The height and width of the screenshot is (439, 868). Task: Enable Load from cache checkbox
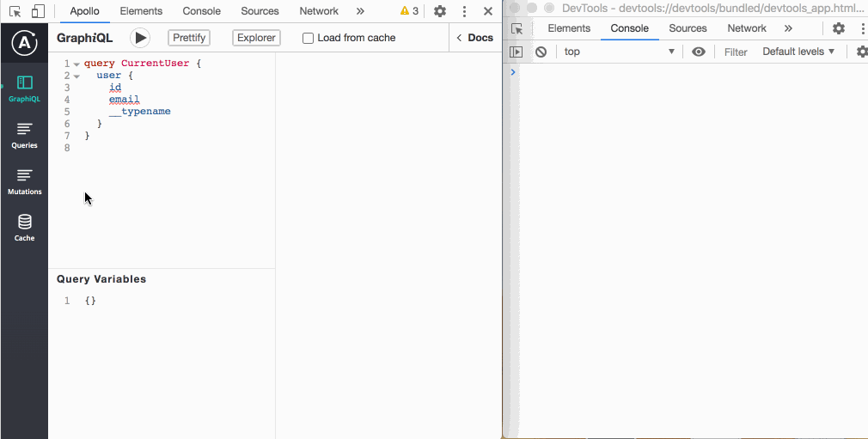click(308, 38)
